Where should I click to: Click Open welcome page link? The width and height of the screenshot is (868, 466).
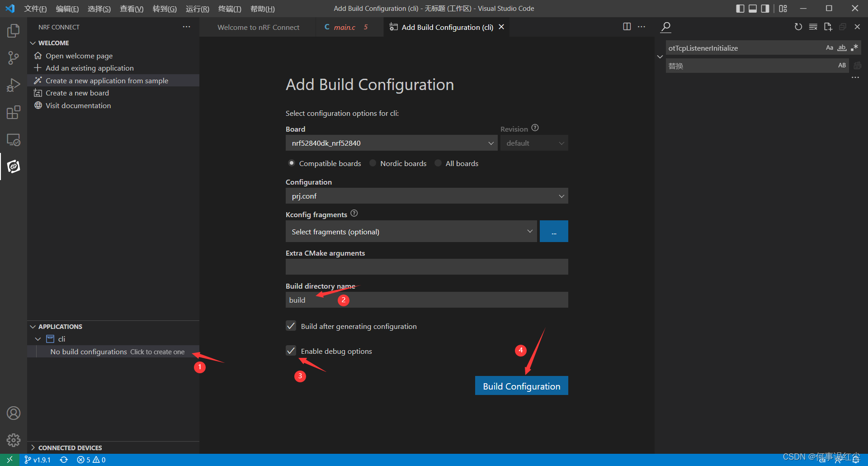(79, 56)
